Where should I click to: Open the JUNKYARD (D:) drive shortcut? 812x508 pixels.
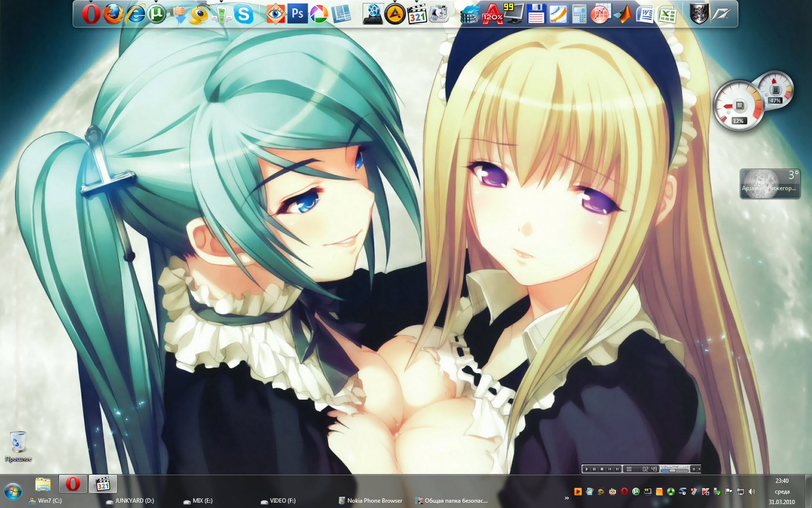click(x=130, y=501)
